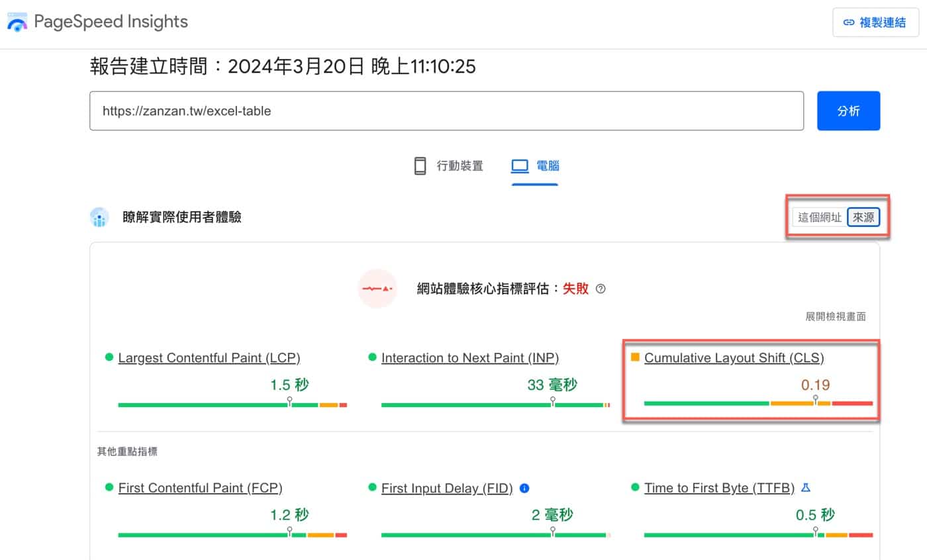Switch to 來源 origin data view
Image resolution: width=927 pixels, height=560 pixels.
[x=863, y=217]
